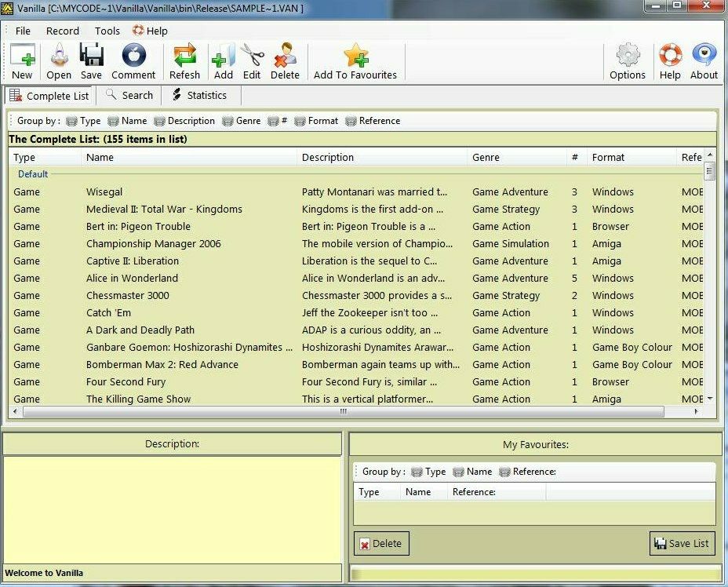
Task: Switch to the Search tab
Action: coord(129,95)
